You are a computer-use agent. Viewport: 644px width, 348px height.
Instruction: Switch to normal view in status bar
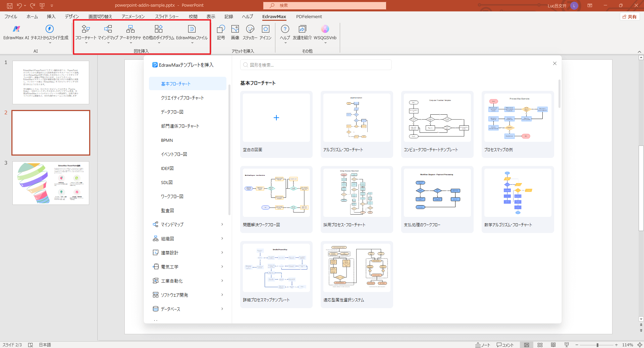tap(527, 345)
